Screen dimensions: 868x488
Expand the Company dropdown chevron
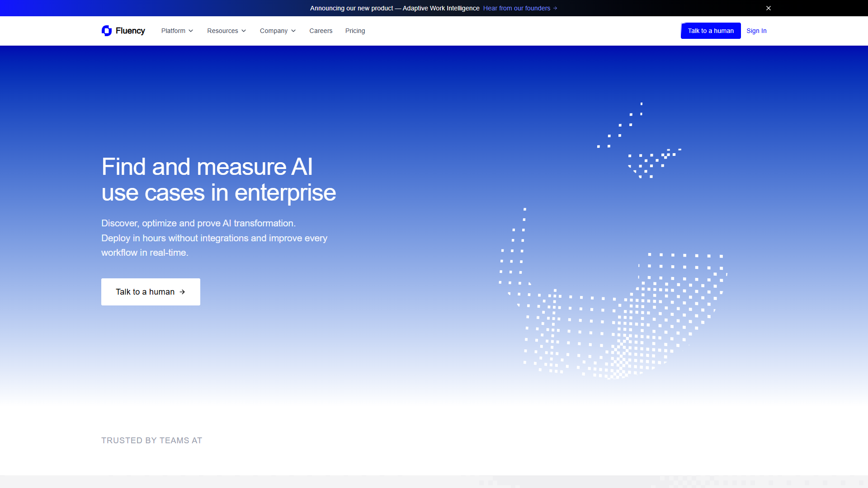pyautogui.click(x=293, y=31)
